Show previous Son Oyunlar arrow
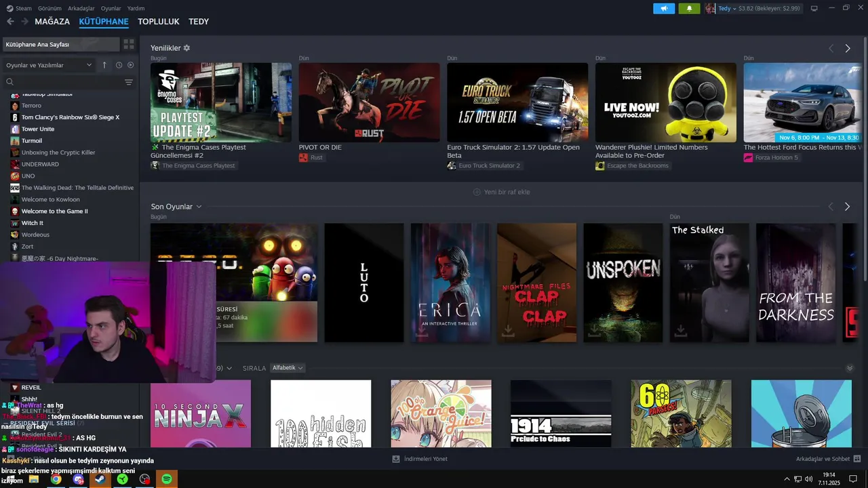The image size is (868, 488). [831, 207]
